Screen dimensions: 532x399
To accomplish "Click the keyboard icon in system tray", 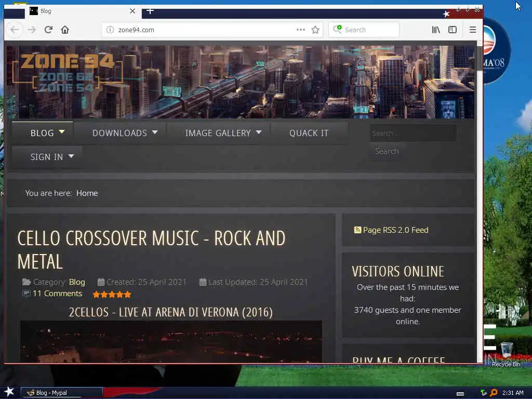I will point(460,394).
